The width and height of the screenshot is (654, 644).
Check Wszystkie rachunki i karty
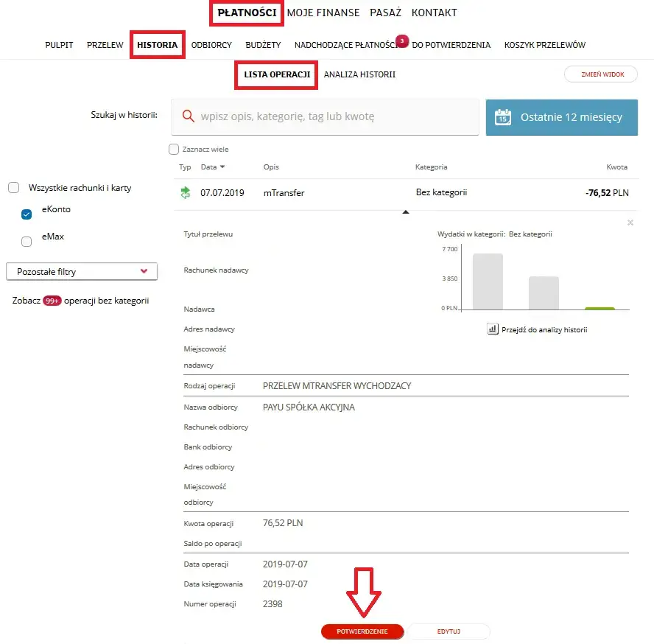(14, 187)
